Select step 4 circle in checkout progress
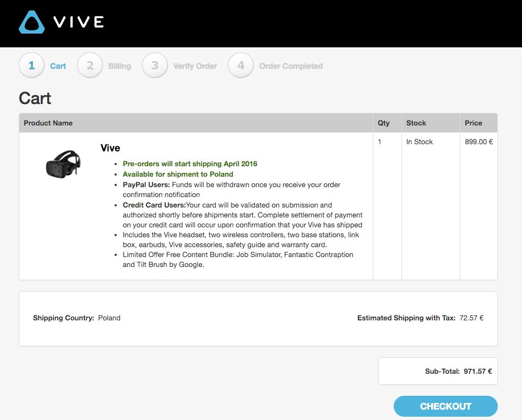The image size is (522, 420). pyautogui.click(x=241, y=66)
